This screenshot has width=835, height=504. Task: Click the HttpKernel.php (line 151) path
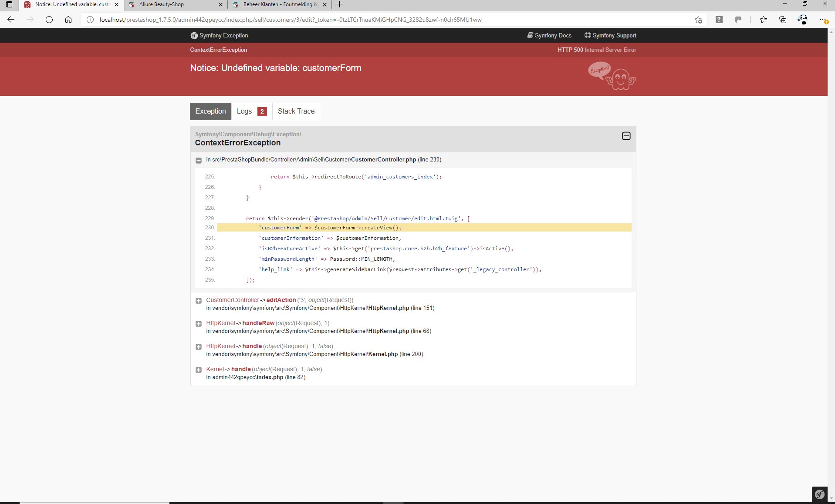[x=320, y=308]
